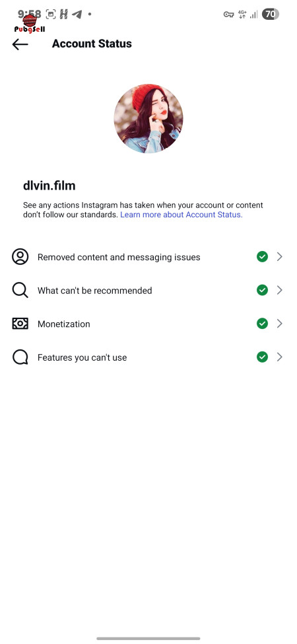Open Features you can't use chevron
297x644 pixels.
279,357
